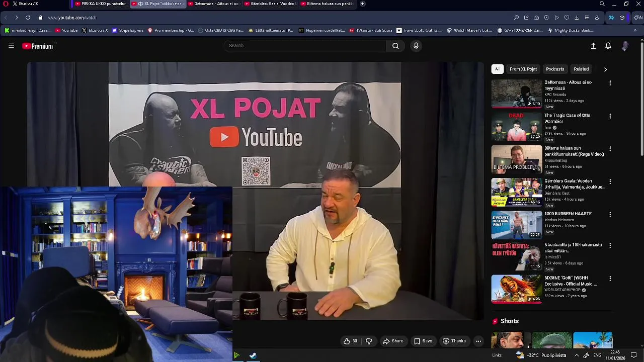Click the search magnifier button

click(x=395, y=46)
